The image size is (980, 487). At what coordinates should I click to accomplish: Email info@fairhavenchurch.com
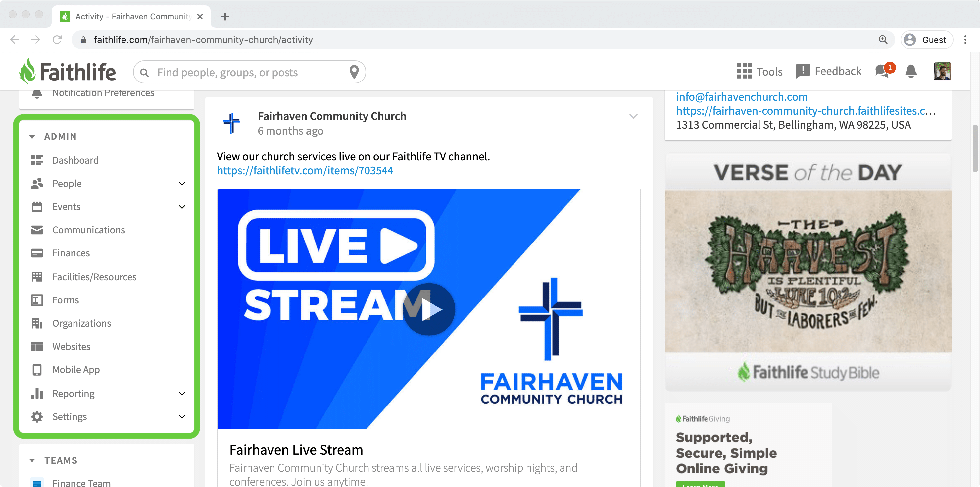(742, 97)
